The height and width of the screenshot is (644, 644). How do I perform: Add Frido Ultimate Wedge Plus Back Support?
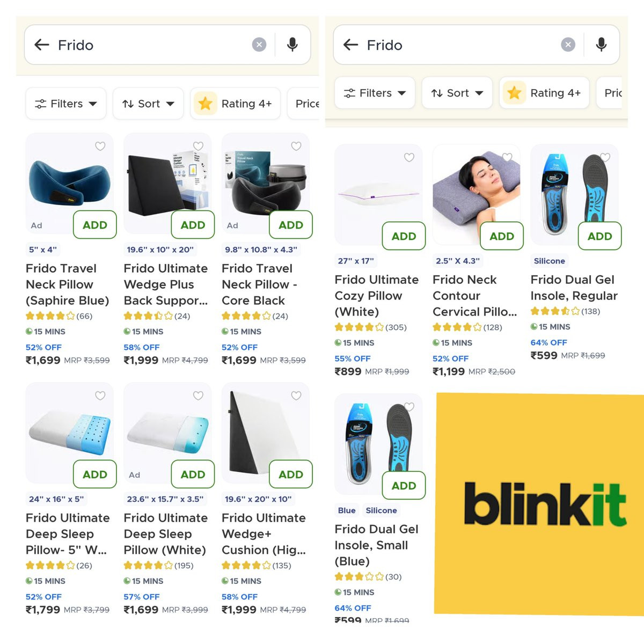pyautogui.click(x=193, y=225)
